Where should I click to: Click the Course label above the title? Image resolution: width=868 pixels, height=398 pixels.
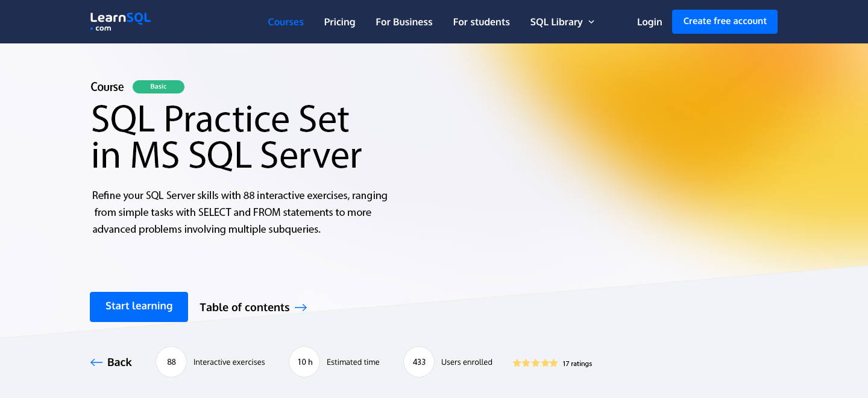tap(107, 87)
